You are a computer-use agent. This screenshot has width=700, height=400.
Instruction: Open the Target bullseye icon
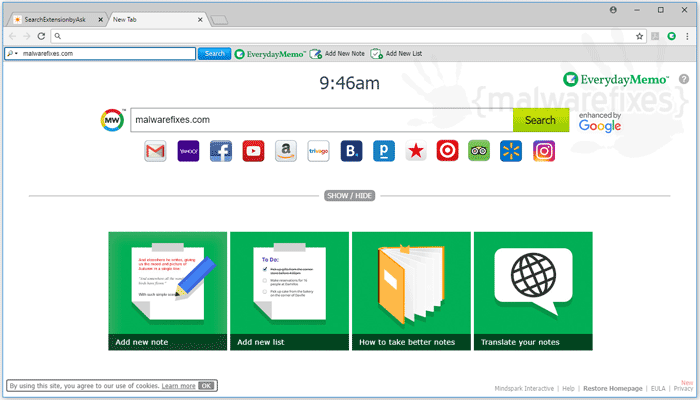[x=447, y=151]
